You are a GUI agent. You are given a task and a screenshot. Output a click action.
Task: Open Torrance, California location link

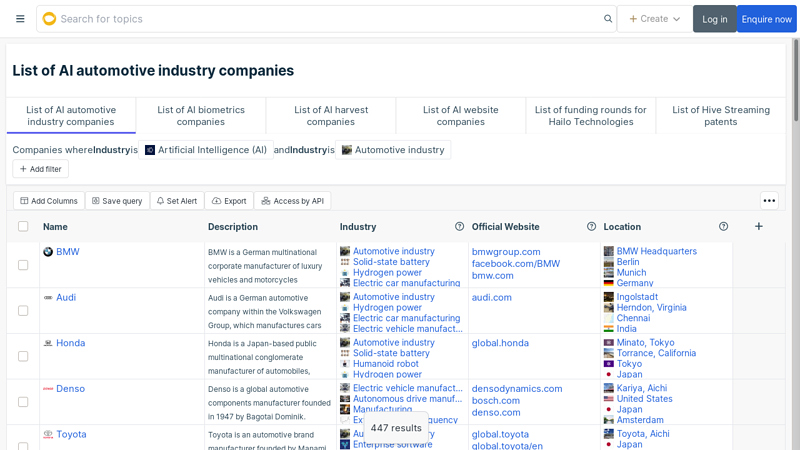656,353
